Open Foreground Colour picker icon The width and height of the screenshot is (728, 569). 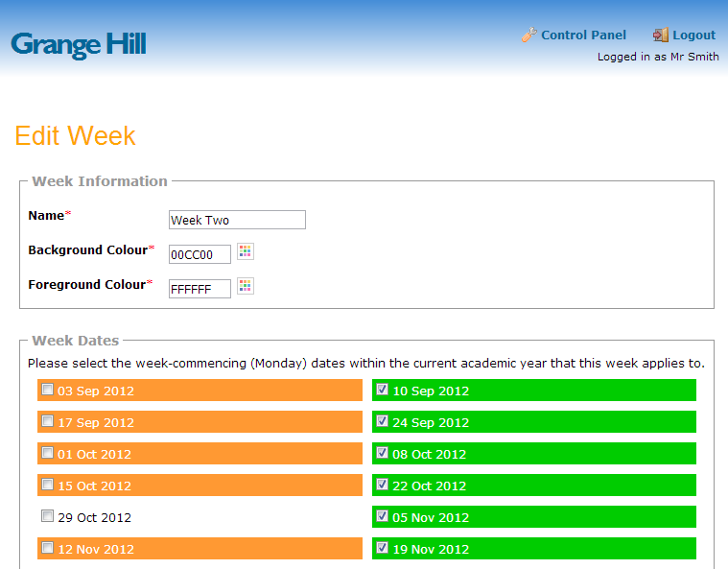(246, 287)
